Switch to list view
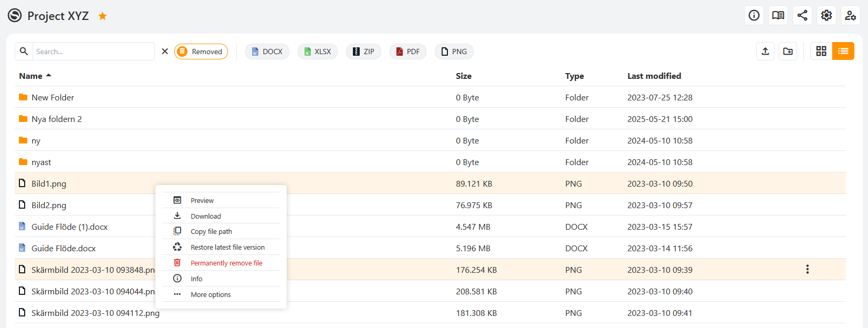Screen dimensions: 868x328 (843, 51)
